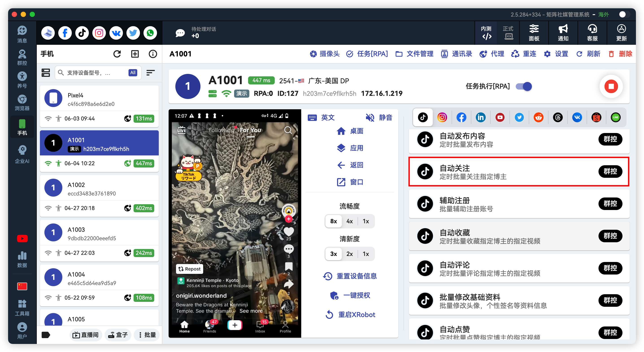Click the 重置设备信息 link
The height and width of the screenshot is (352, 644).
(350, 276)
